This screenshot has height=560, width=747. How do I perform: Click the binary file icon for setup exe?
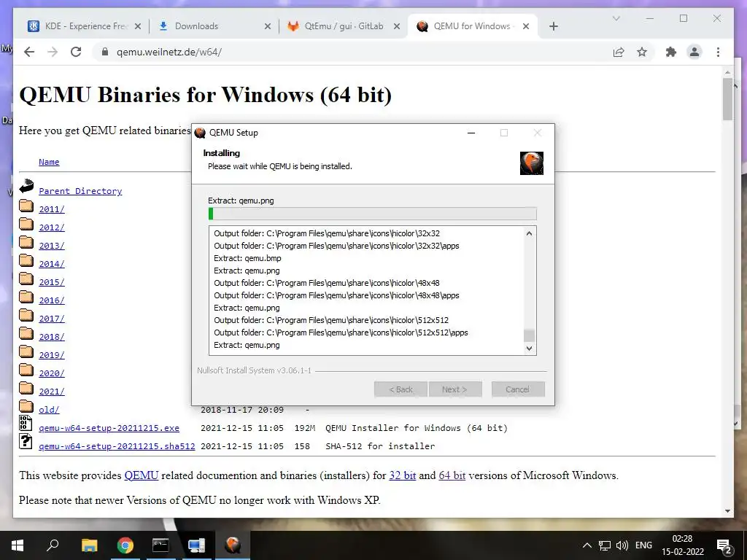click(26, 423)
